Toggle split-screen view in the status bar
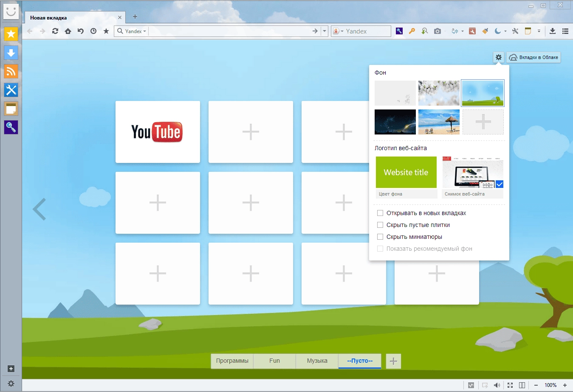The width and height of the screenshot is (573, 392). click(522, 385)
